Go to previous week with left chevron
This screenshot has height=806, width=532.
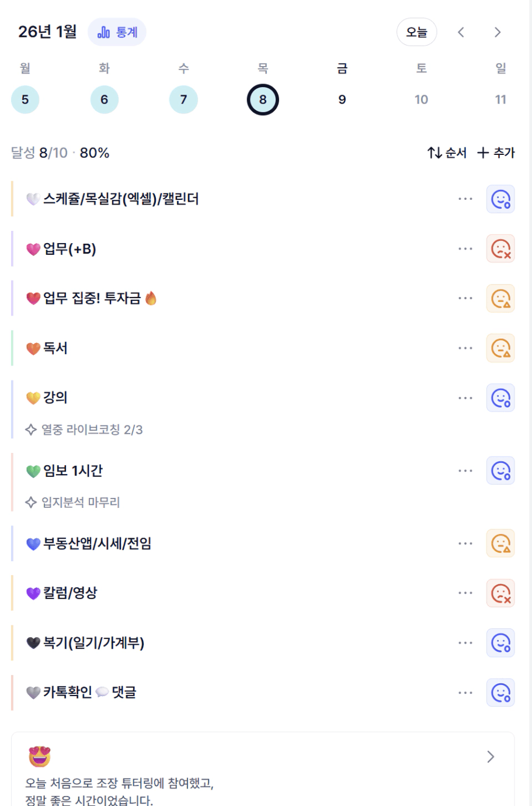click(x=461, y=32)
